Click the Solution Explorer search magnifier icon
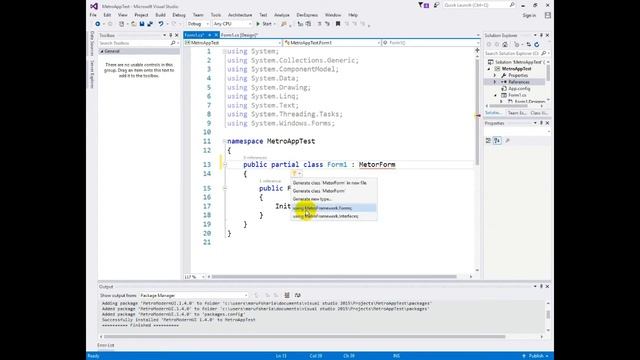The height and width of the screenshot is (360, 640). 543,53
